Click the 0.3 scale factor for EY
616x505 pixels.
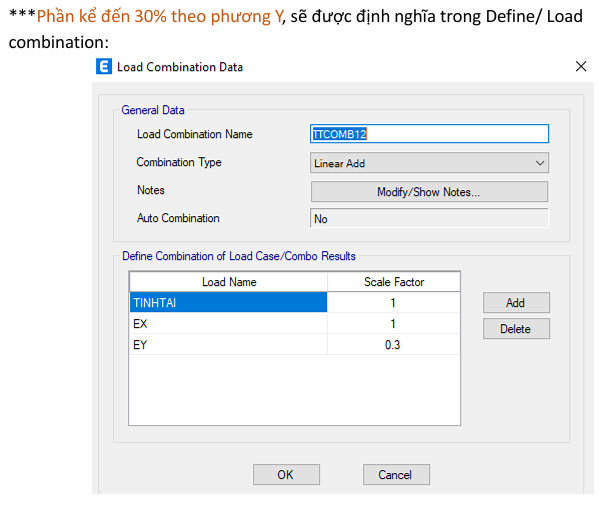[x=394, y=344]
